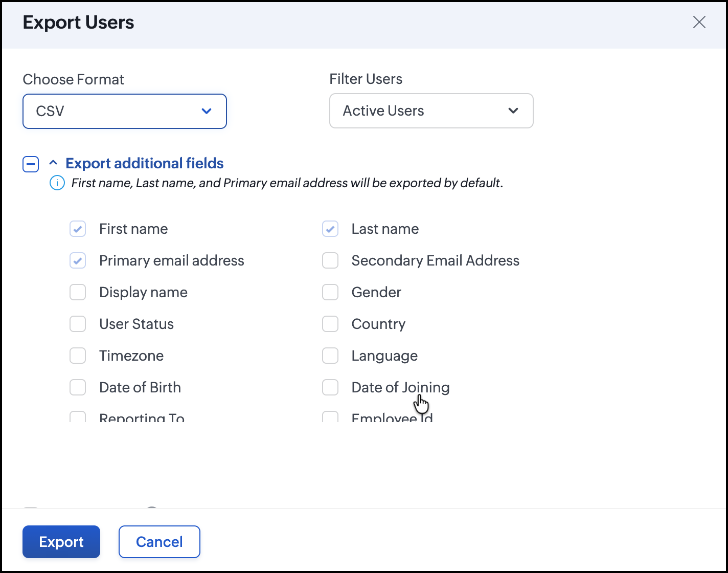728x573 pixels.
Task: Tick the Timezone checkbox
Action: pos(78,356)
